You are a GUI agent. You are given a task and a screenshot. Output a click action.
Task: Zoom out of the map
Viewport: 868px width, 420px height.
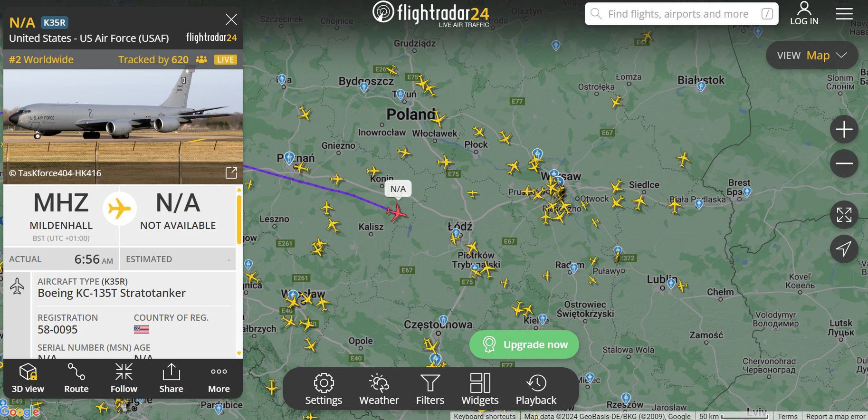pyautogui.click(x=844, y=163)
